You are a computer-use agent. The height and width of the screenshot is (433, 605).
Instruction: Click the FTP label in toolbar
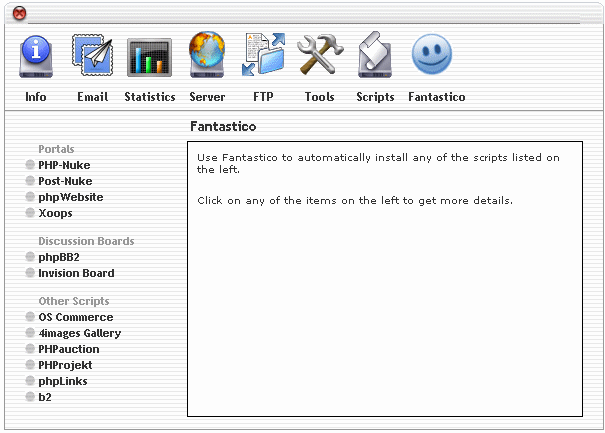(263, 97)
